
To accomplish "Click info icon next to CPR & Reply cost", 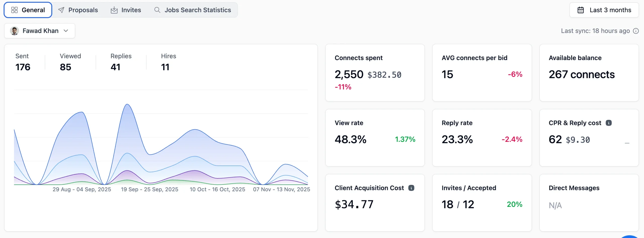I will (609, 123).
